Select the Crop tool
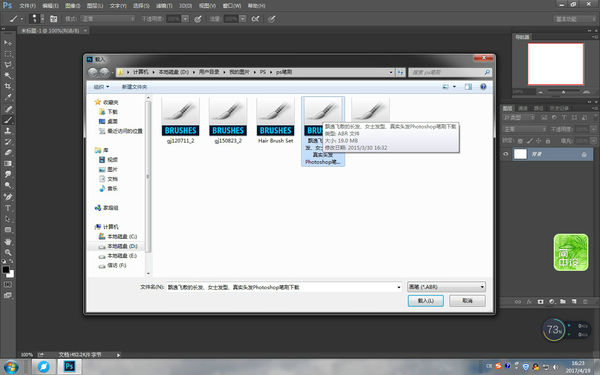 click(x=8, y=86)
